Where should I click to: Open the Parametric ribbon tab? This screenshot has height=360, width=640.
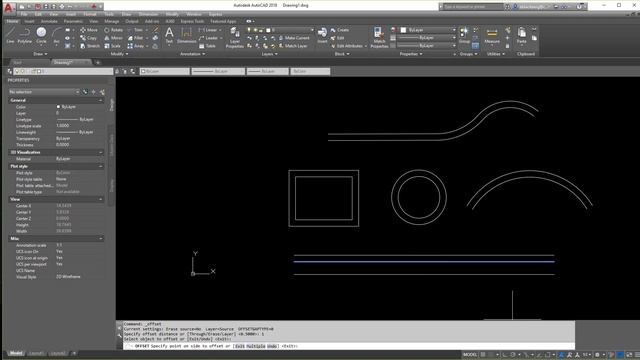[73, 21]
